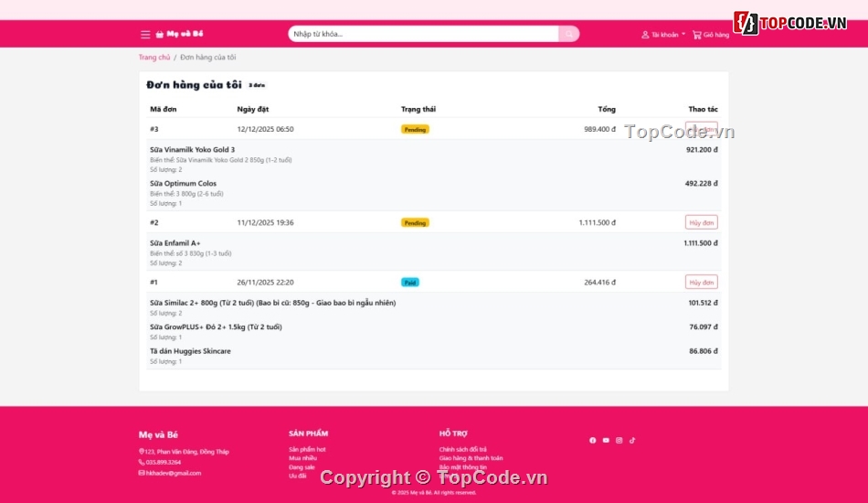Viewport: 868px width, 503px height.
Task: Select order number #3
Action: click(153, 129)
